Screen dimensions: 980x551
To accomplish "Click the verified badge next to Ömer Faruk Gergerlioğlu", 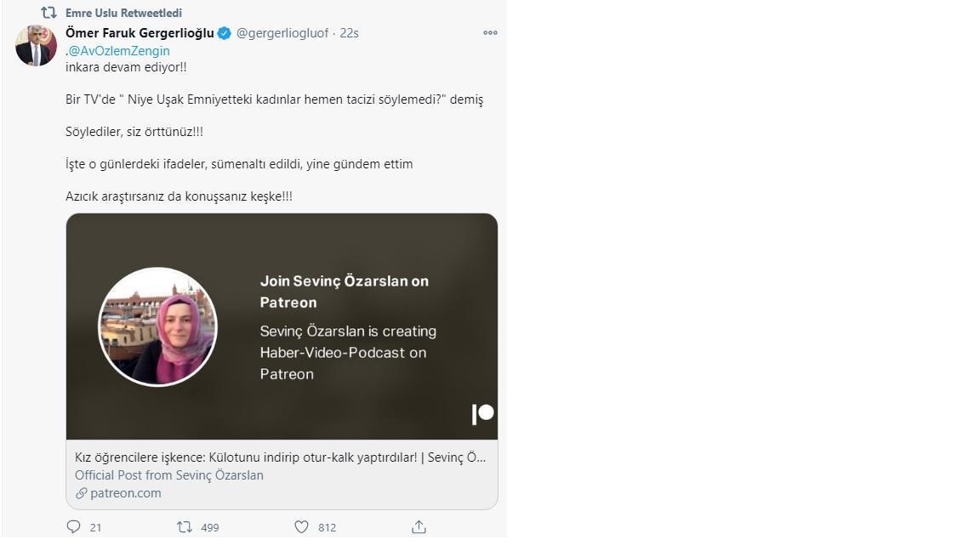I will [222, 32].
